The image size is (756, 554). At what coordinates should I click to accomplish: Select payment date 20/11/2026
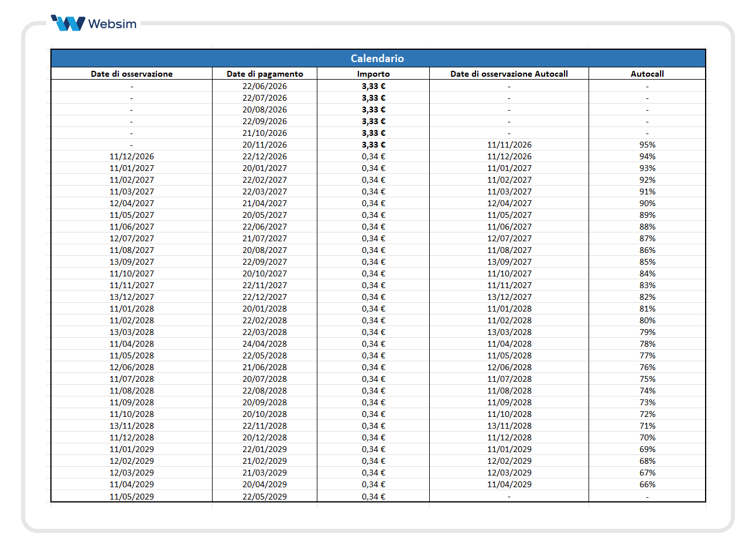coord(265,145)
